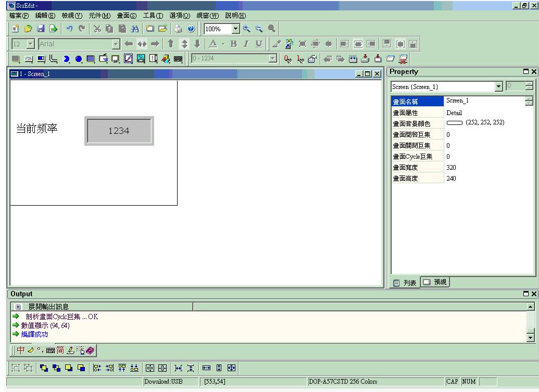Image resolution: width=539 pixels, height=392 pixels.
Task: Click the 編譯成功 output message
Action: 34,334
